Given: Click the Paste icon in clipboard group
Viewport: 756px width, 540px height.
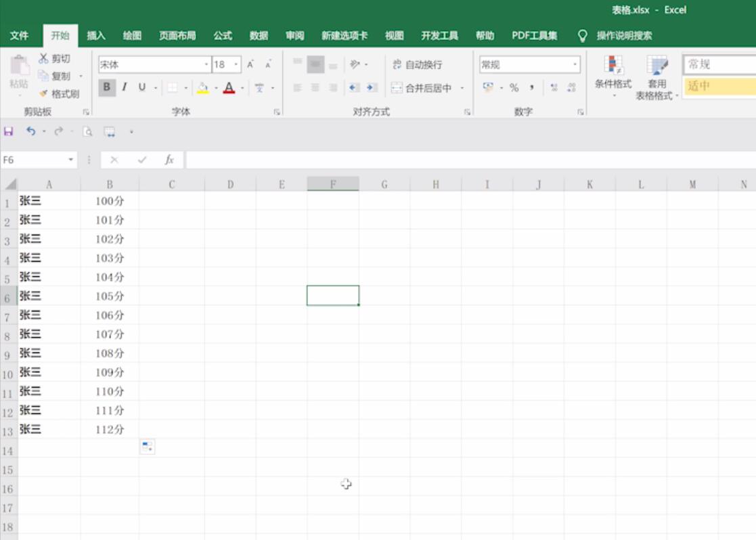Looking at the screenshot, I should pyautogui.click(x=19, y=66).
